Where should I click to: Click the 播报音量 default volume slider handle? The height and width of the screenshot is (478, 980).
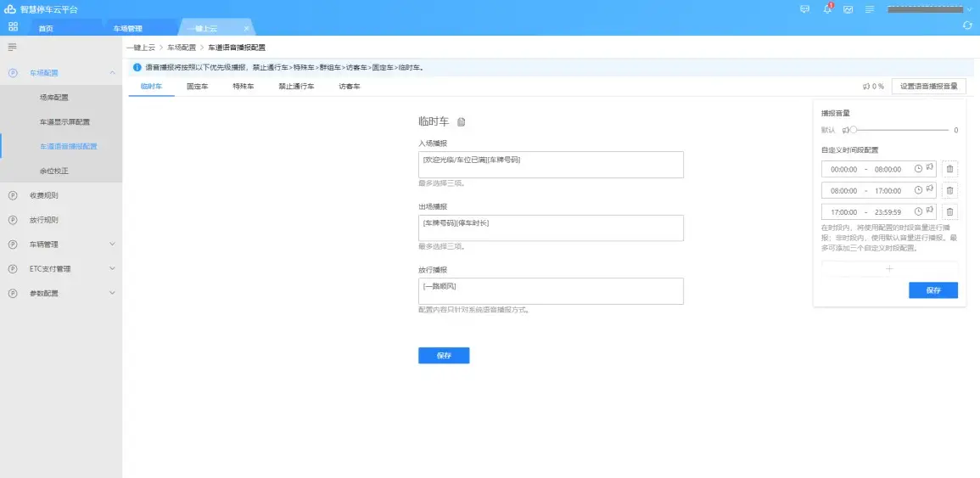[854, 130]
